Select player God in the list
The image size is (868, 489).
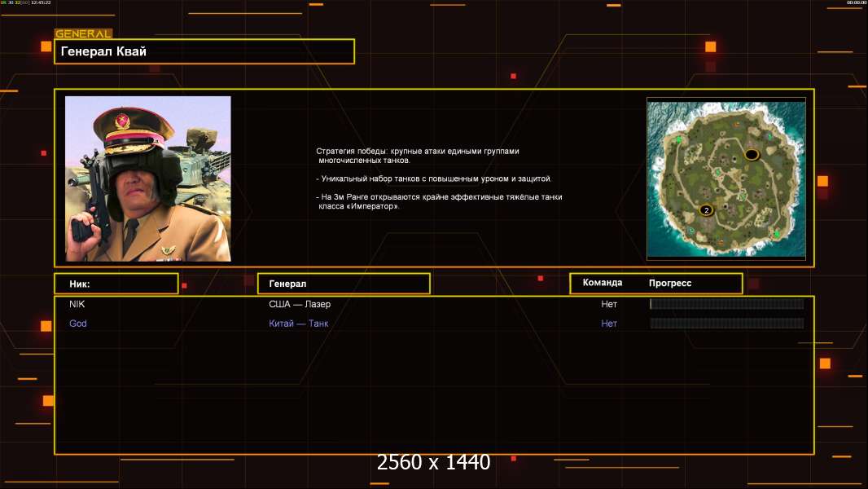point(78,324)
